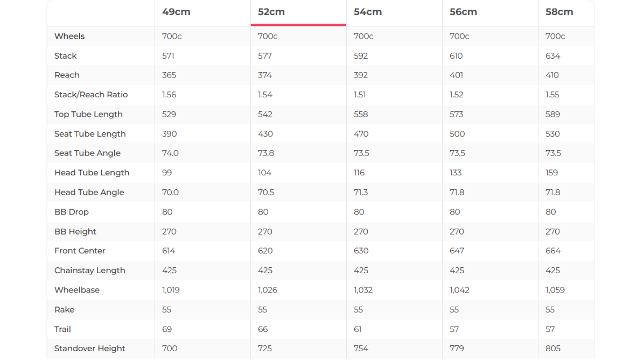Viewport: 644px width, 362px height.
Task: Click the 1,059 wheelbase value for 58cm
Action: pos(555,290)
